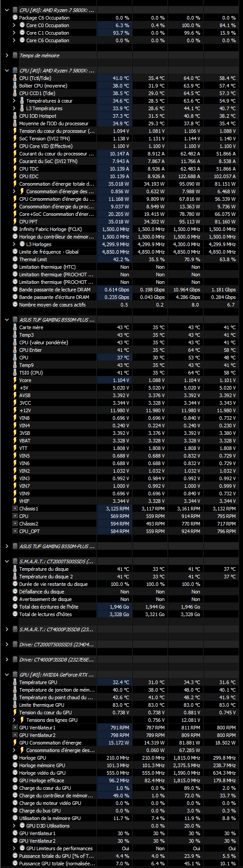Click the lightning icon beside CPU TDC
This screenshot has height=868, width=243.
click(x=15, y=169)
